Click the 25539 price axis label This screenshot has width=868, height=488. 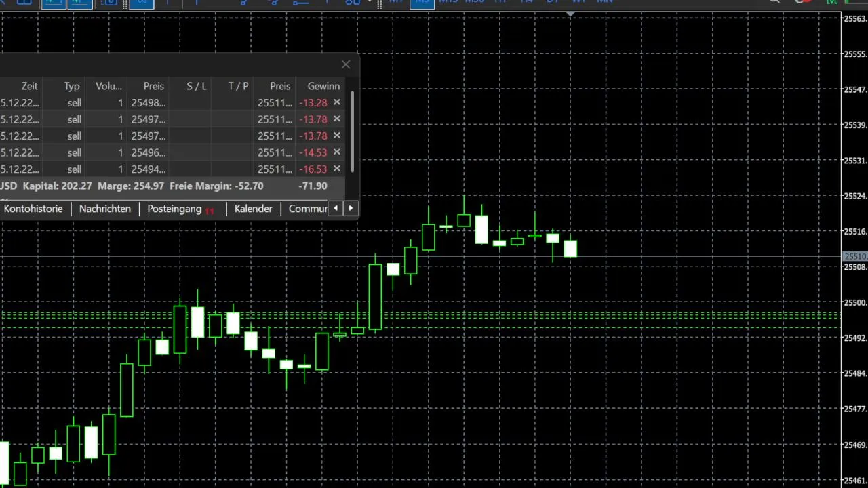[854, 125]
